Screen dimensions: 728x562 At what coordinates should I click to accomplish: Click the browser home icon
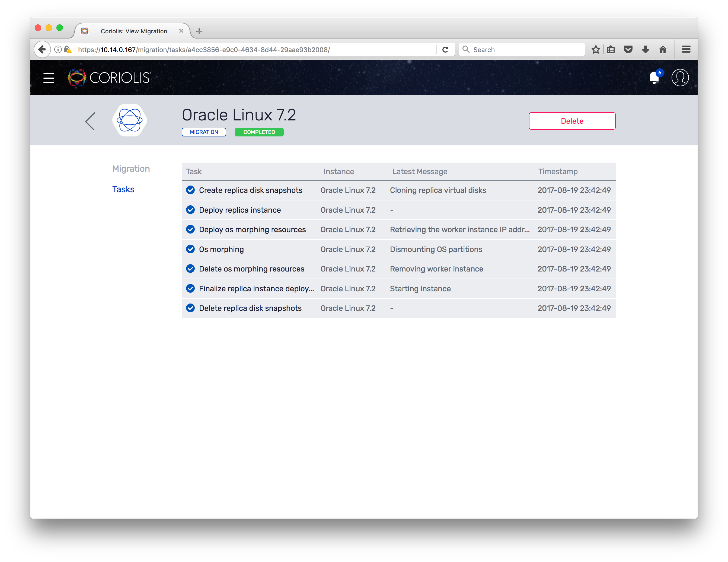[x=663, y=50]
